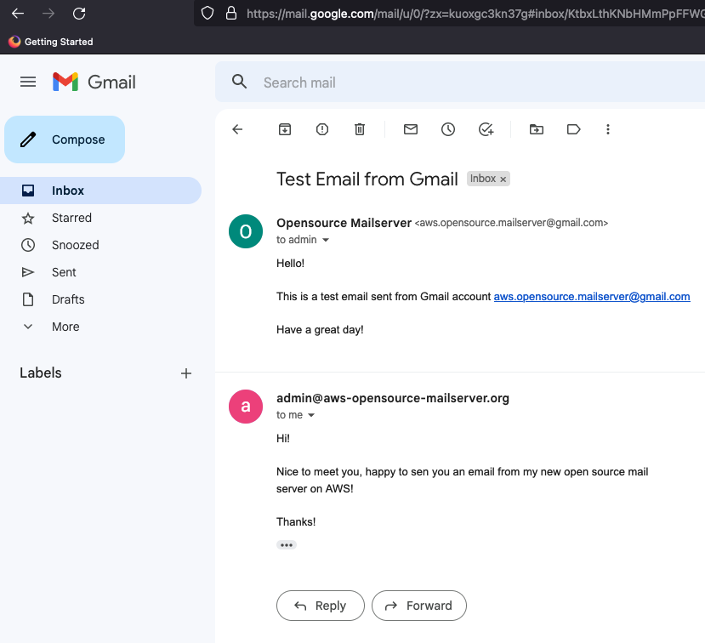The image size is (706, 643).
Task: Reload the current page
Action: [79, 14]
